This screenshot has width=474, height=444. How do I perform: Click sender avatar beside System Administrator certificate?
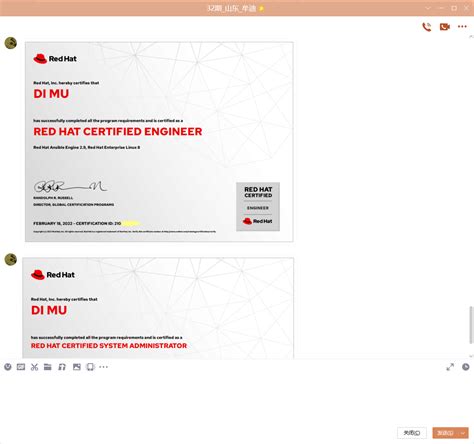(11, 259)
